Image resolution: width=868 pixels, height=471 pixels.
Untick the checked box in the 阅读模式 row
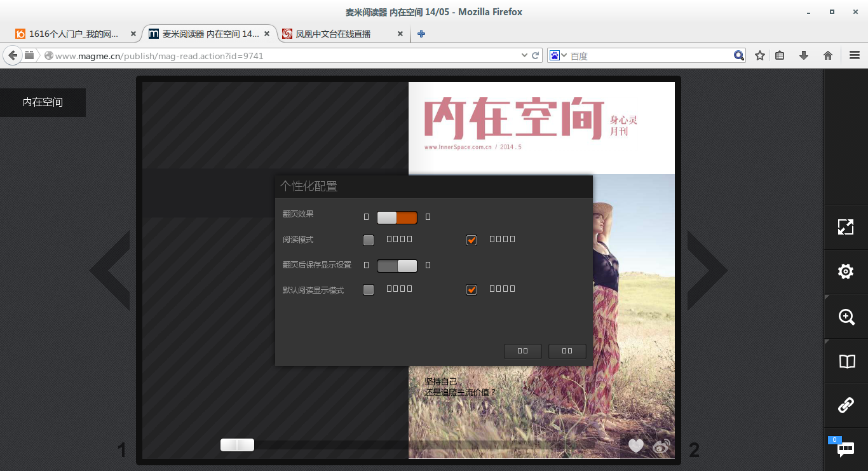point(471,240)
